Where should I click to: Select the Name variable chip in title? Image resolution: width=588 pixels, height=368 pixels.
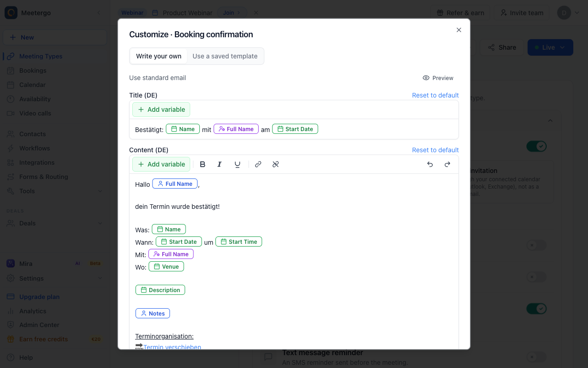click(183, 129)
